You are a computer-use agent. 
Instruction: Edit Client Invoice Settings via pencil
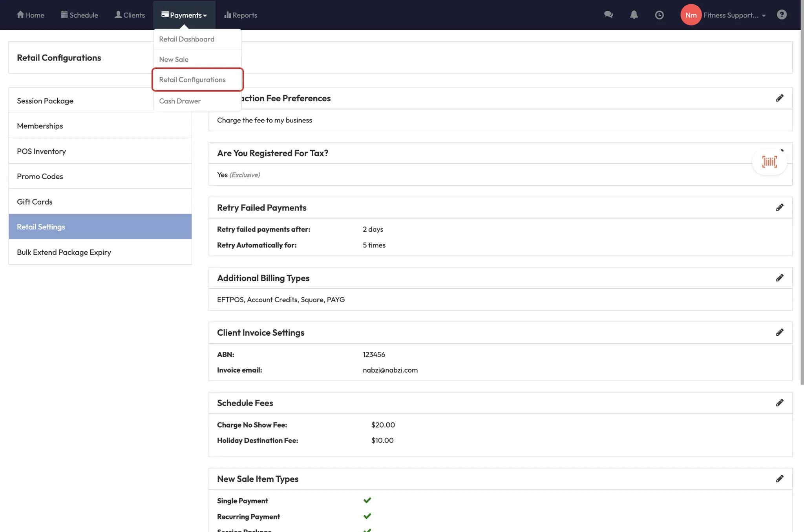click(x=780, y=333)
